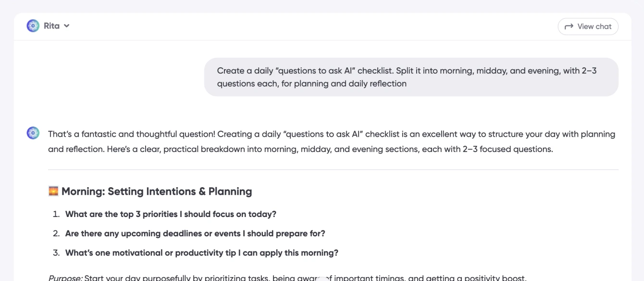The image size is (644, 281).
Task: Click the sunrise emoji in Morning heading
Action: pyautogui.click(x=53, y=191)
